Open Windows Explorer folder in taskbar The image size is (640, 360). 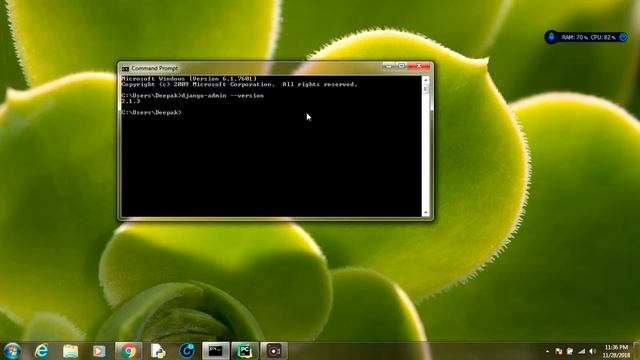(70, 351)
